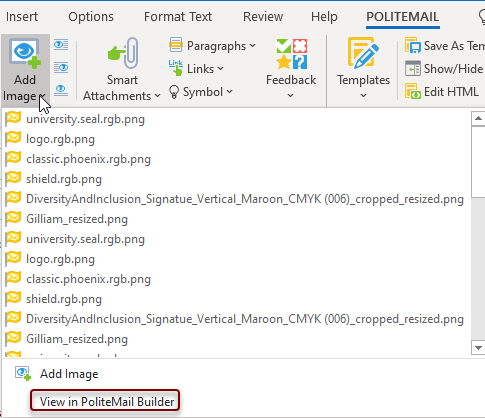
Task: Click the Paragraphs icon
Action: [176, 45]
